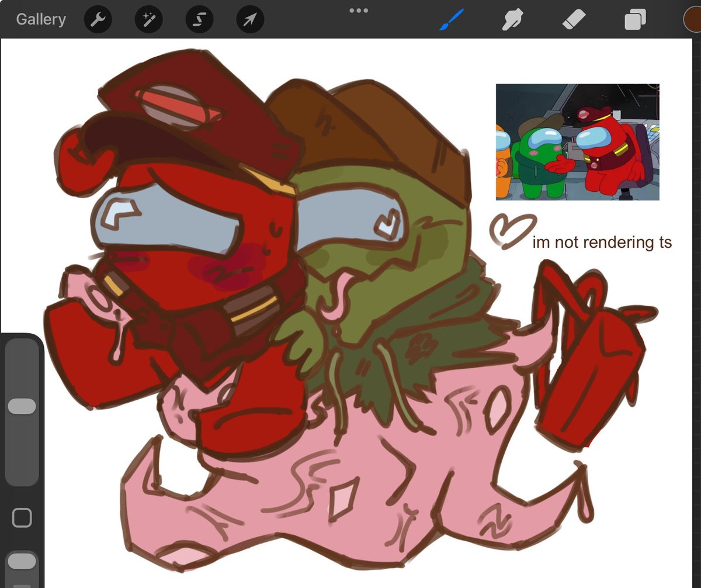
Task: Click the "im not rendering ts" text
Action: (x=602, y=243)
